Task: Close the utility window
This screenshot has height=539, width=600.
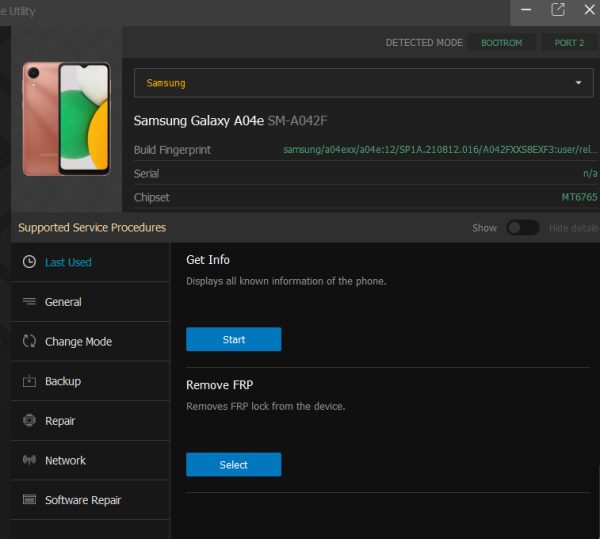Action: point(589,10)
